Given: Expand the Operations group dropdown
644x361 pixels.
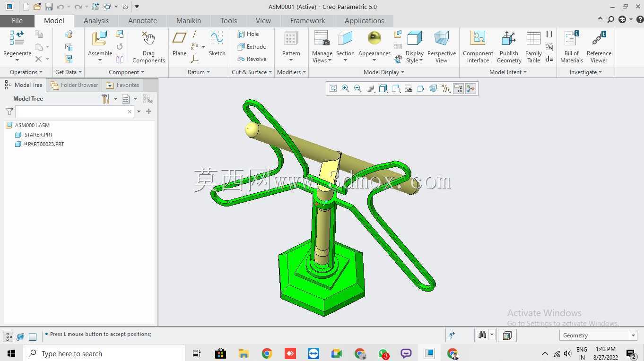Looking at the screenshot, I should point(26,72).
